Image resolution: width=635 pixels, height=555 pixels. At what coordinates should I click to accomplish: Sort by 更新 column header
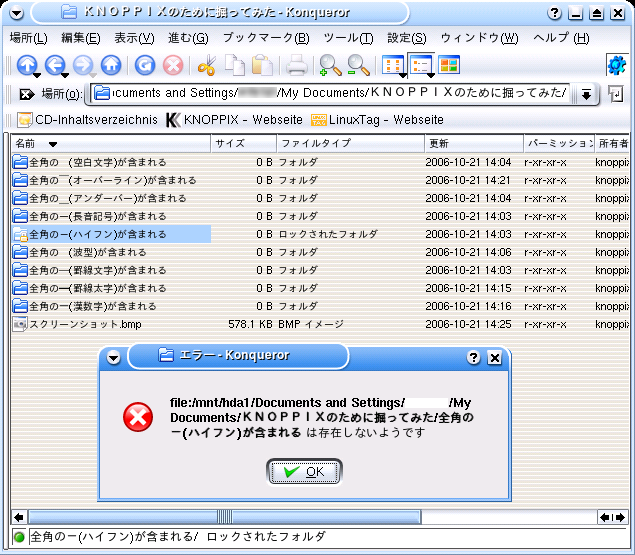point(474,143)
